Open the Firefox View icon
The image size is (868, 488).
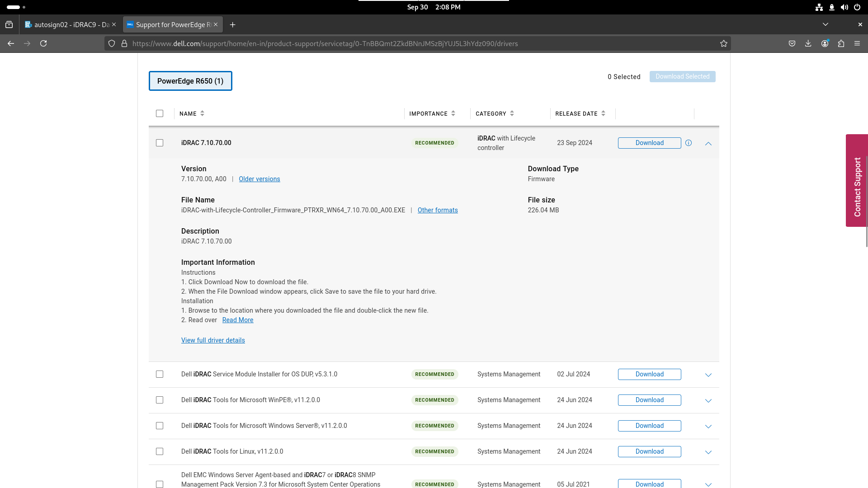coord(9,24)
